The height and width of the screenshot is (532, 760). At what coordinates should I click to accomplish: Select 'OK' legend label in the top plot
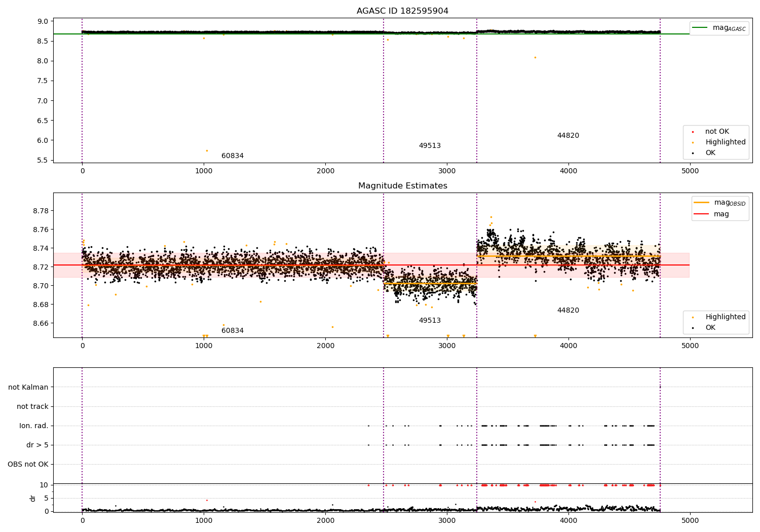(710, 153)
